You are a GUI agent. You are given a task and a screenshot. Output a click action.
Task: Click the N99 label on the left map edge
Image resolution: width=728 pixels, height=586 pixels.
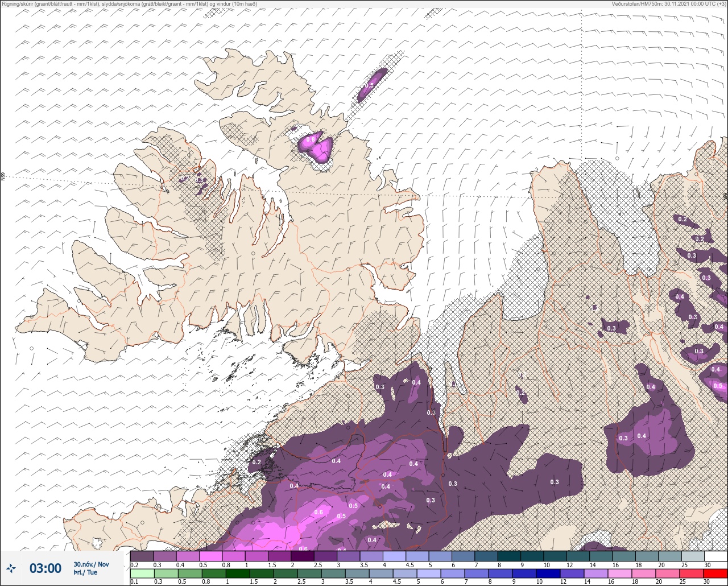3,177
